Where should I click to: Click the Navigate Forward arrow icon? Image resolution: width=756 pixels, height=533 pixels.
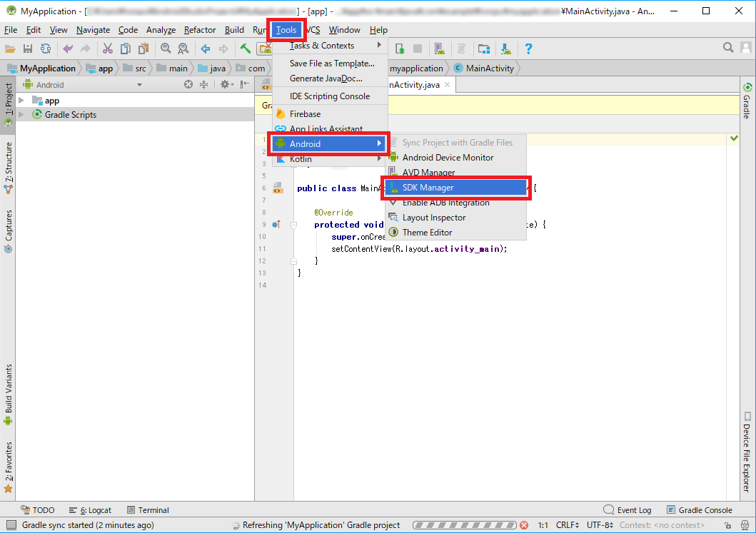point(223,49)
